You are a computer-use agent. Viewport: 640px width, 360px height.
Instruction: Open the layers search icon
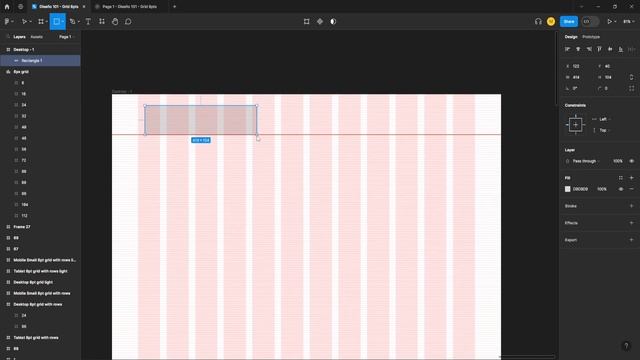[x=7, y=37]
